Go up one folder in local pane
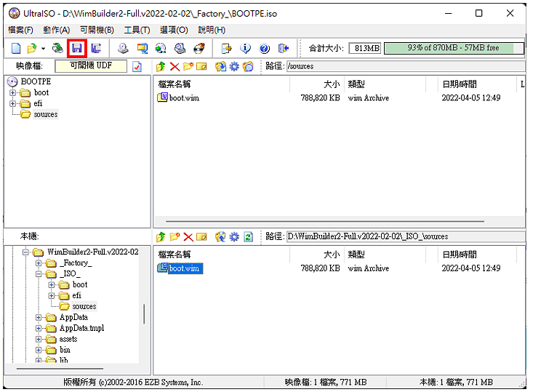 click(161, 236)
